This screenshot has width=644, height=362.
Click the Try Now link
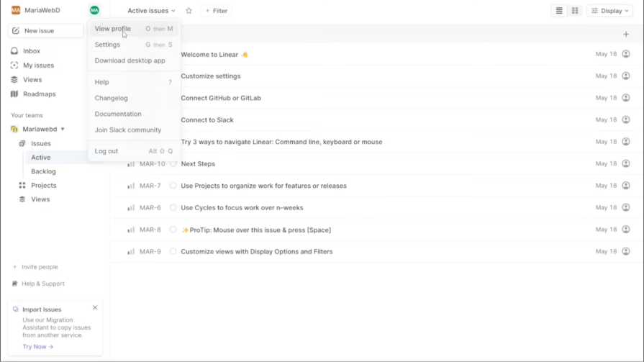coord(38,347)
